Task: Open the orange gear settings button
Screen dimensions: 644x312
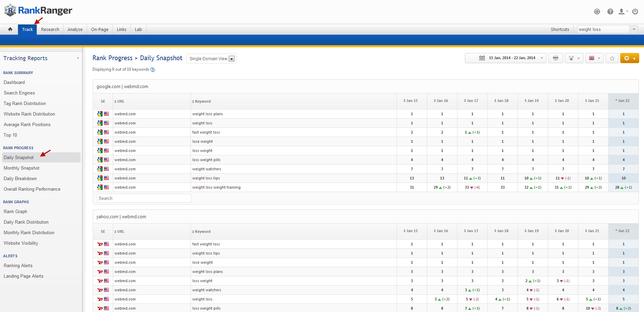Action: [629, 58]
